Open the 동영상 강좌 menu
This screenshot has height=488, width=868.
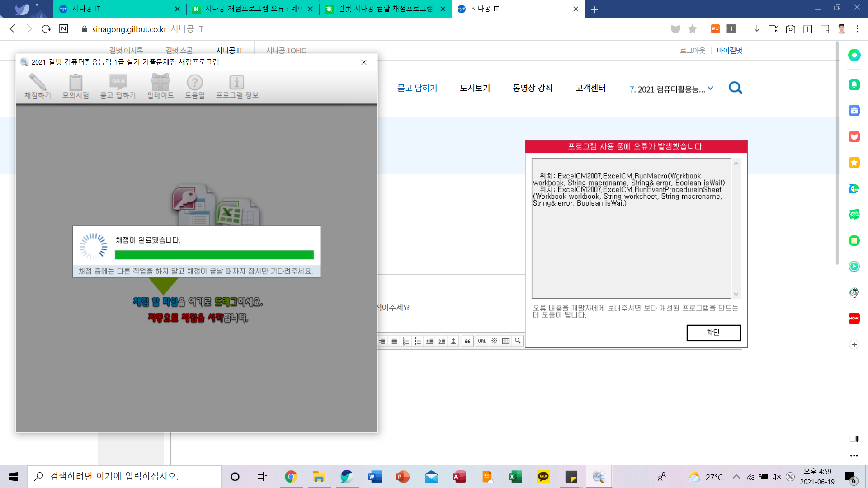(x=533, y=88)
